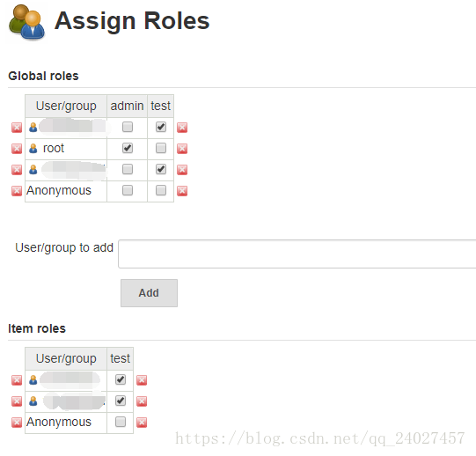This screenshot has width=476, height=456.
Task: Click left red X of first global row
Action: [17, 128]
